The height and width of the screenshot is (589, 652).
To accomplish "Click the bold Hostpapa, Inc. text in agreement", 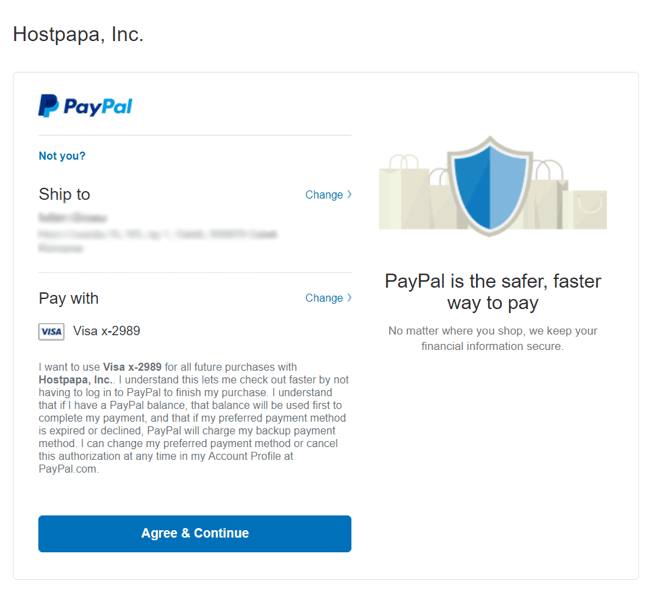I will pos(75,380).
